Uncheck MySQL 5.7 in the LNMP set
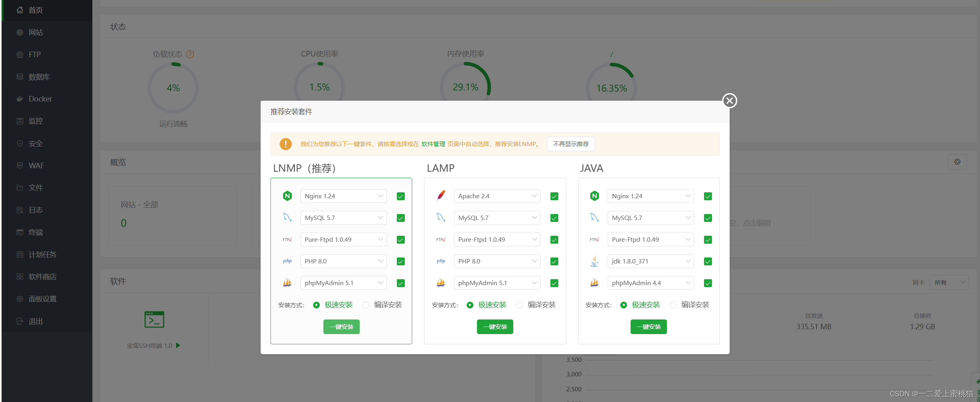Image resolution: width=980 pixels, height=402 pixels. [x=401, y=218]
